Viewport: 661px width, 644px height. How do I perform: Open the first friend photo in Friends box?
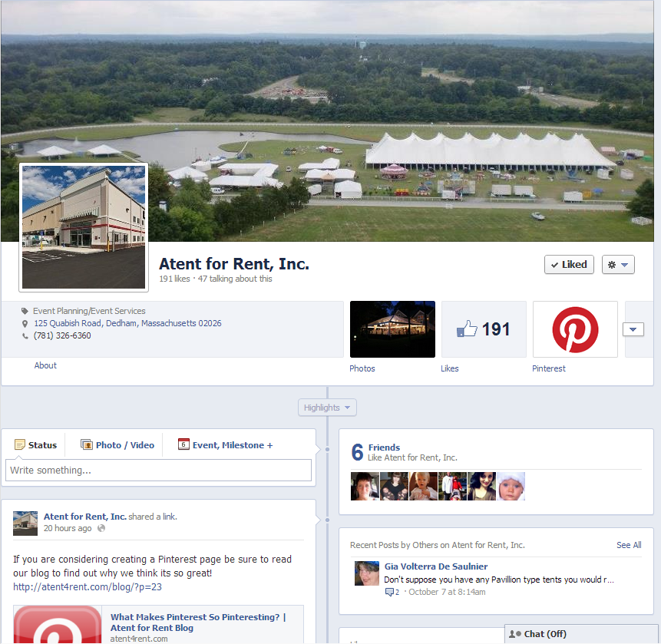pos(365,487)
